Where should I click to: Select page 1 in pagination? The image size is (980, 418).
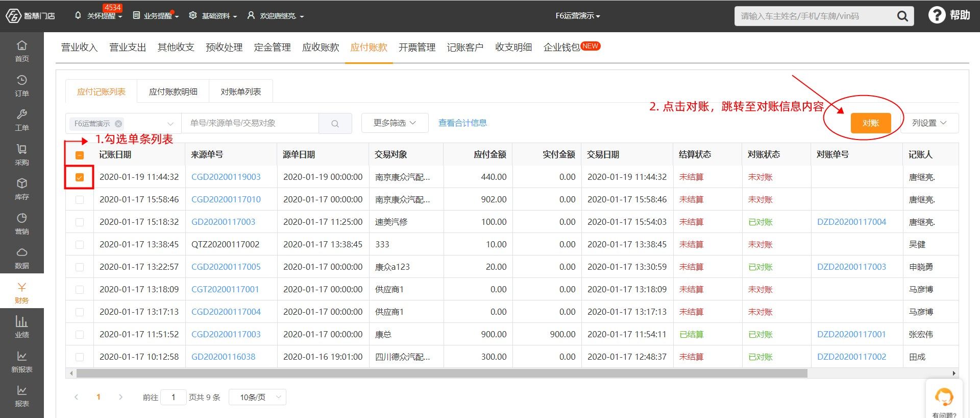coord(99,397)
